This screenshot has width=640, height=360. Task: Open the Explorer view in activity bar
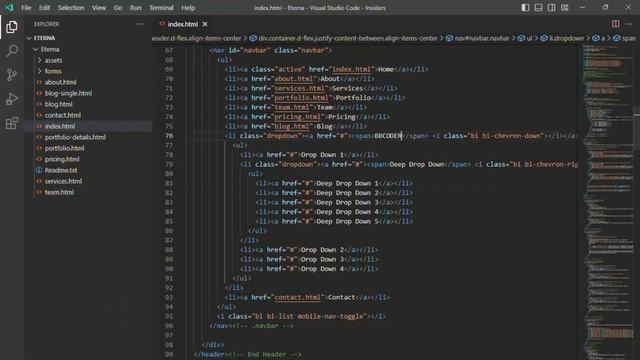pos(11,27)
